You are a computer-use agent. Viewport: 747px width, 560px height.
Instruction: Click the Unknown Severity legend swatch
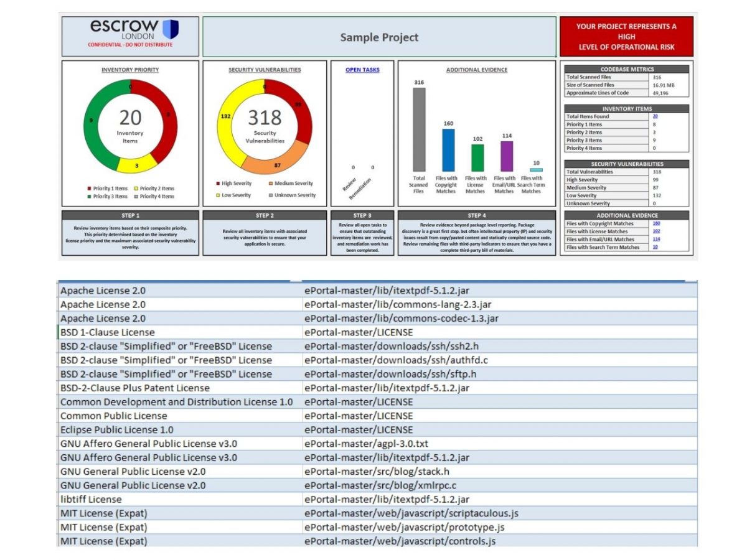click(x=271, y=195)
